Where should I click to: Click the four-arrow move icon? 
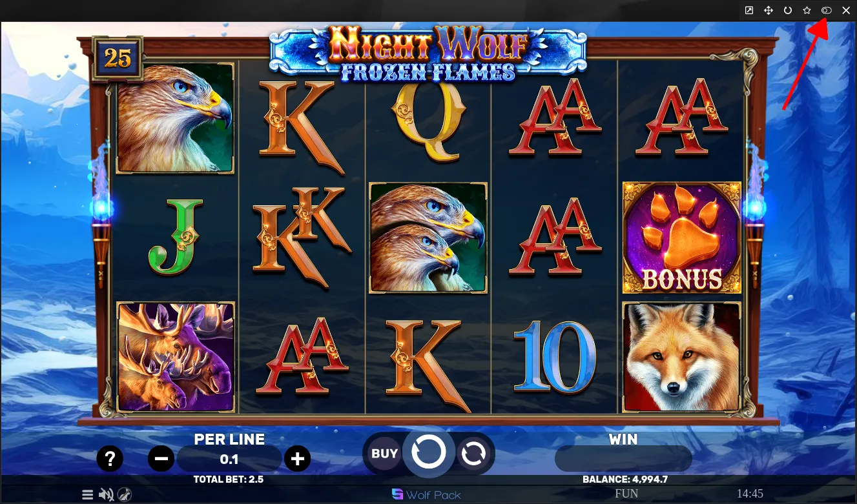point(769,10)
